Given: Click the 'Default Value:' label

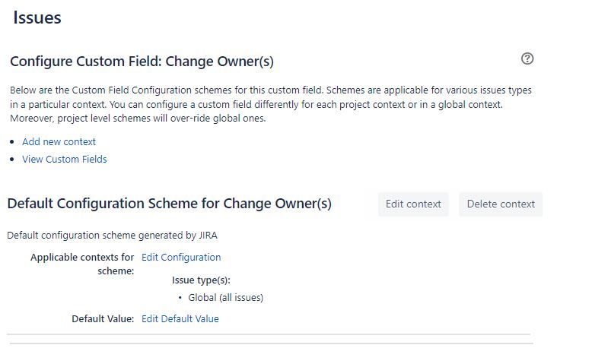Looking at the screenshot, I should coord(103,319).
